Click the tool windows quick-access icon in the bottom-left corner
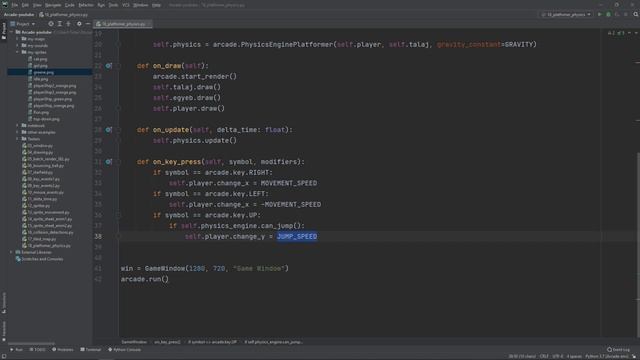The height and width of the screenshot is (360, 640). pos(4,356)
